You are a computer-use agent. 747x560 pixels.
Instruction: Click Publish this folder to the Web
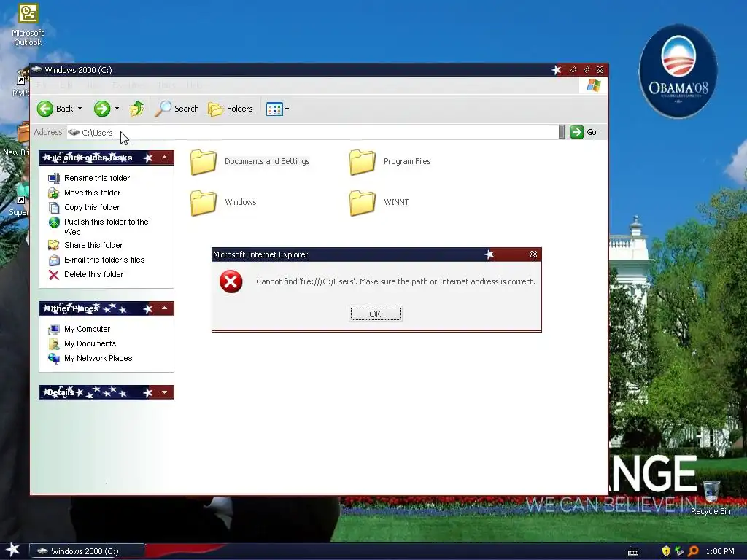click(x=107, y=227)
